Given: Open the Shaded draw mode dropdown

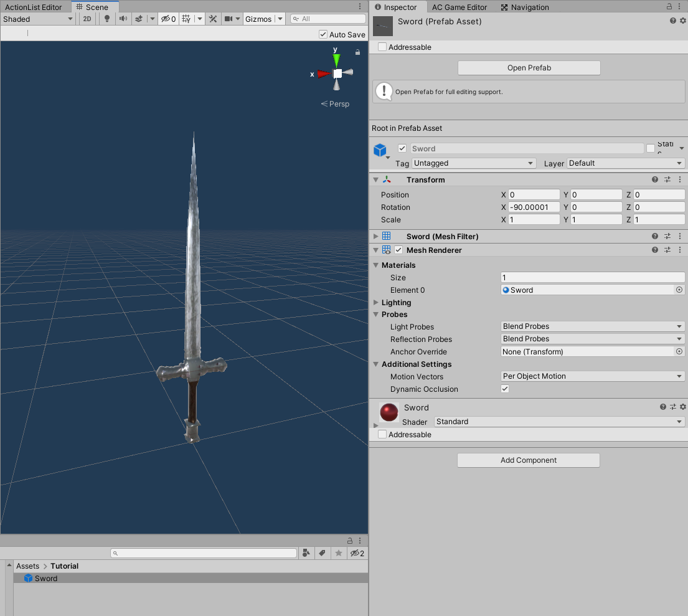Looking at the screenshot, I should [x=38, y=19].
